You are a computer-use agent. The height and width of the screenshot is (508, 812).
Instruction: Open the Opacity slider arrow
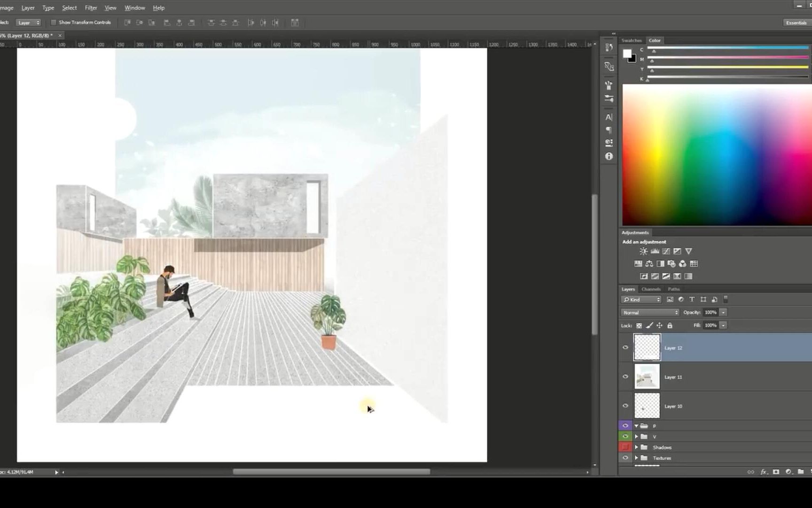(x=724, y=312)
